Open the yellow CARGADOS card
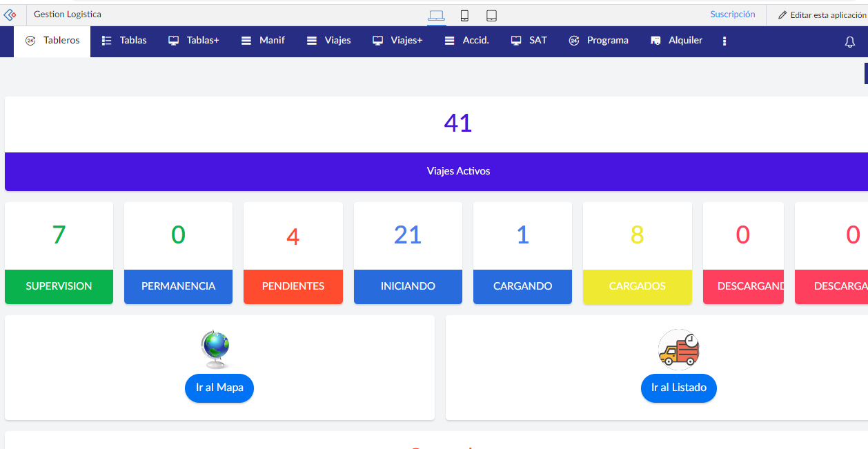The width and height of the screenshot is (868, 449). [x=637, y=286]
